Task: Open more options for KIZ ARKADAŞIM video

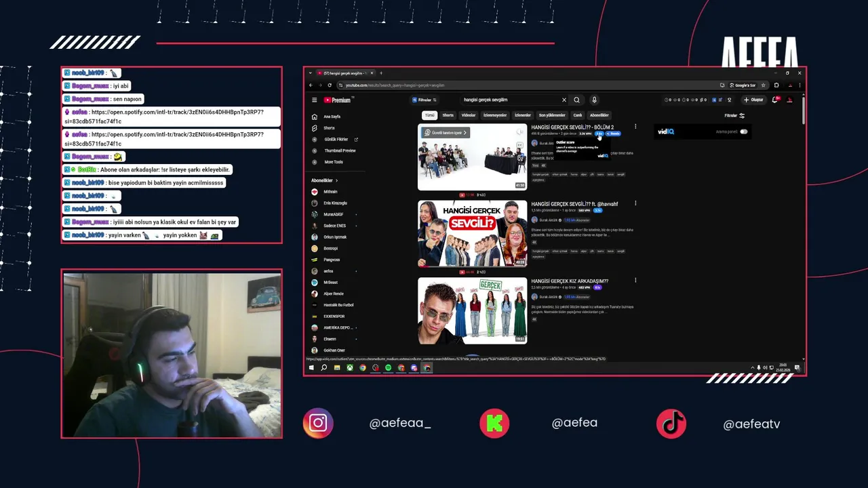Action: coord(635,280)
